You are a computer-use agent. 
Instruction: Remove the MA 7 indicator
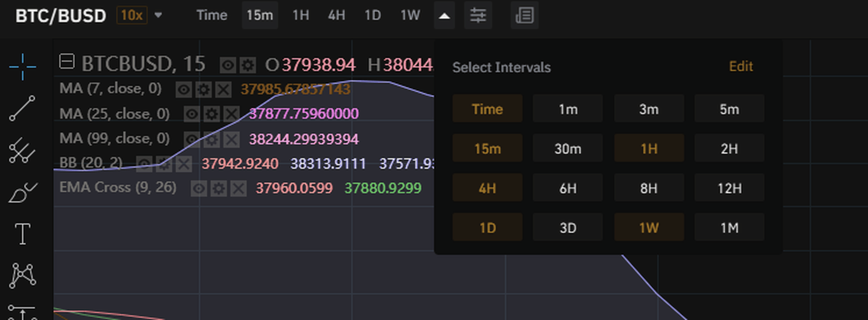point(223,90)
